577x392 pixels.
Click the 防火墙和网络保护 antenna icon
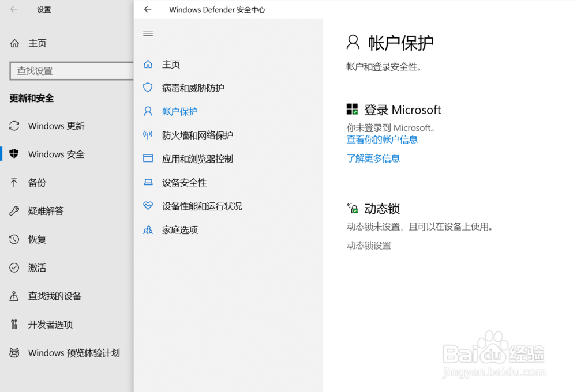(148, 135)
